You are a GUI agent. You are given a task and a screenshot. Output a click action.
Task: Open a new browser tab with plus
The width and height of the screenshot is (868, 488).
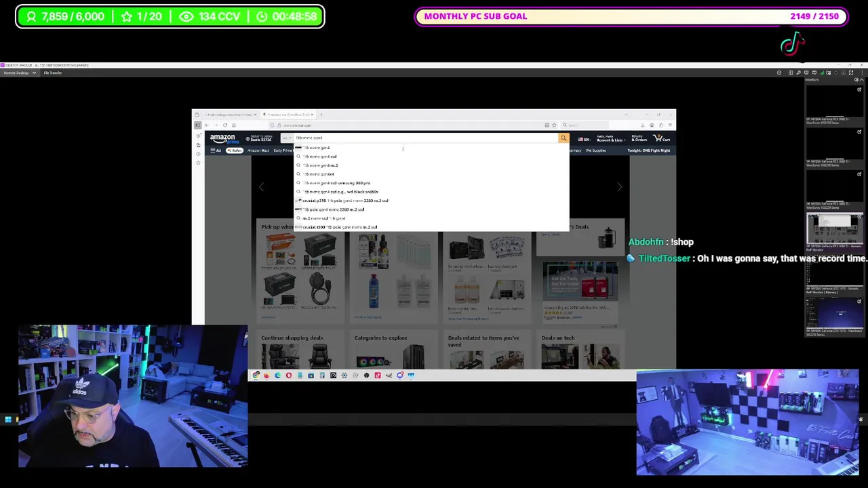point(321,115)
